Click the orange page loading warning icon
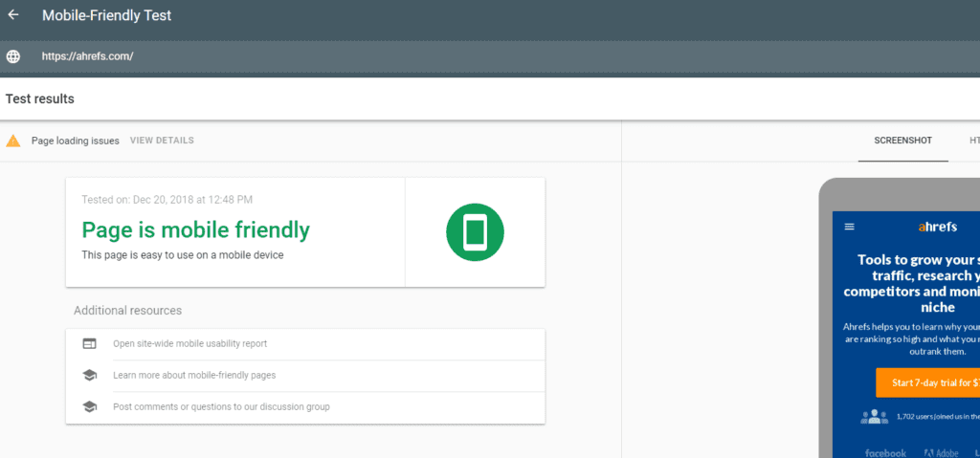Image resolution: width=980 pixels, height=458 pixels. click(13, 141)
